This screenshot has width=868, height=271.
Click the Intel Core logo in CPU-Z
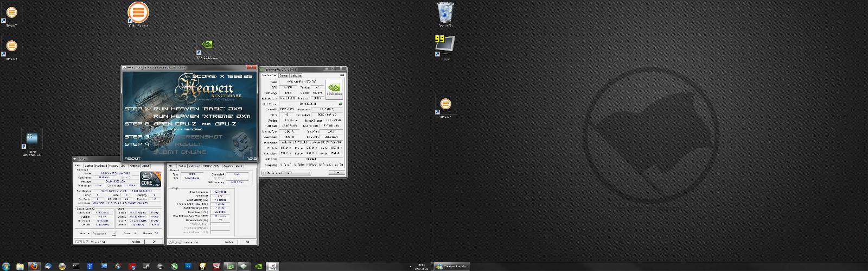click(x=151, y=179)
